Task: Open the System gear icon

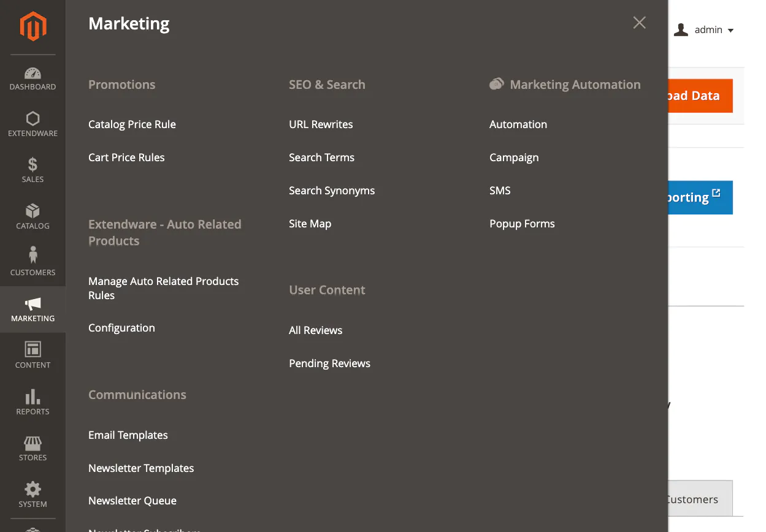Action: coord(33,488)
